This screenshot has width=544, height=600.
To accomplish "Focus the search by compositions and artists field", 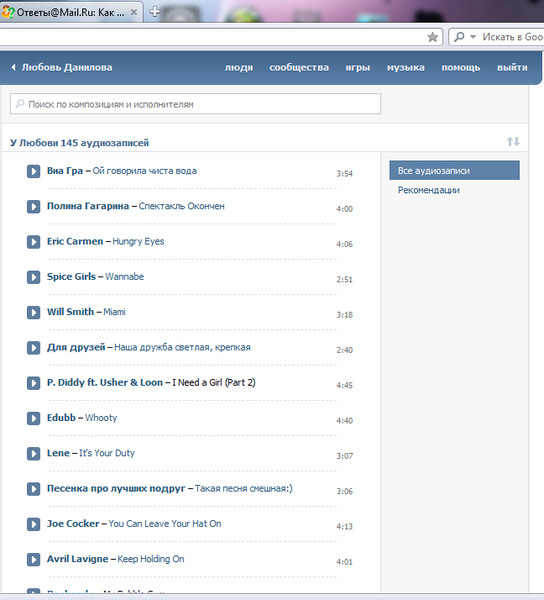I will pyautogui.click(x=195, y=104).
